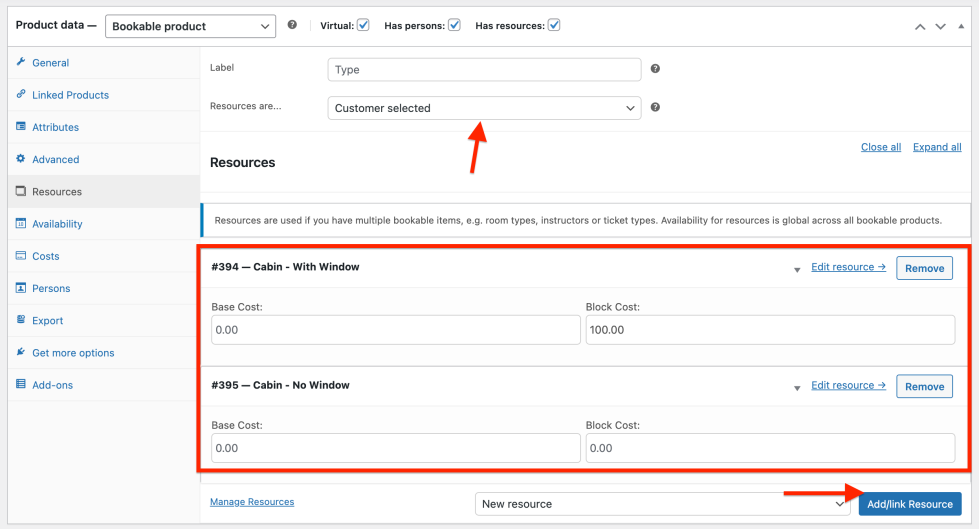
Task: Toggle handle for Cabin - No Window
Action: click(x=797, y=387)
